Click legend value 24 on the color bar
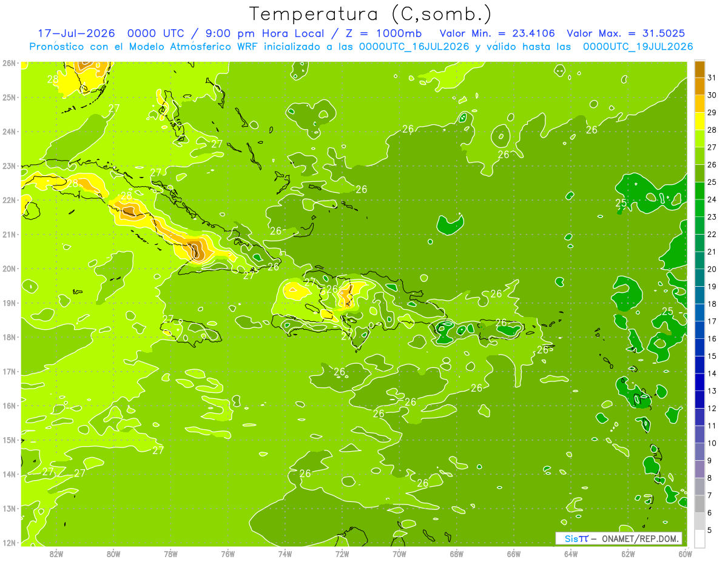This screenshot has width=728, height=562. (712, 199)
